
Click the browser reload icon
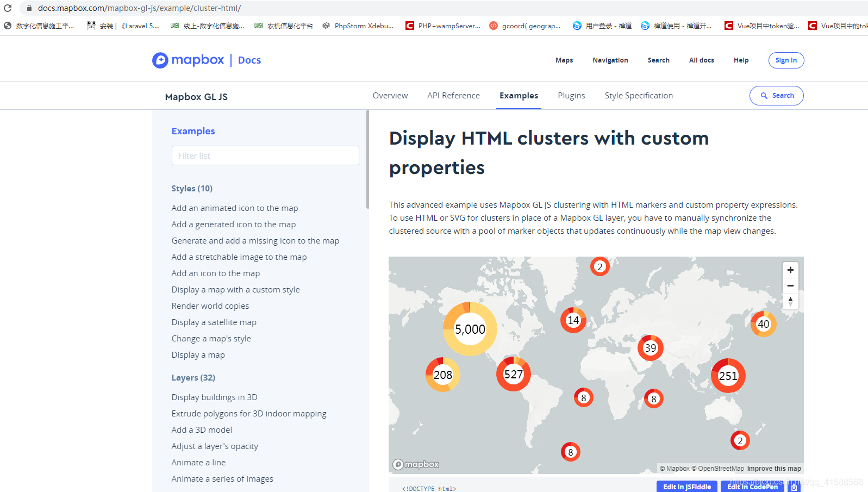click(8, 8)
